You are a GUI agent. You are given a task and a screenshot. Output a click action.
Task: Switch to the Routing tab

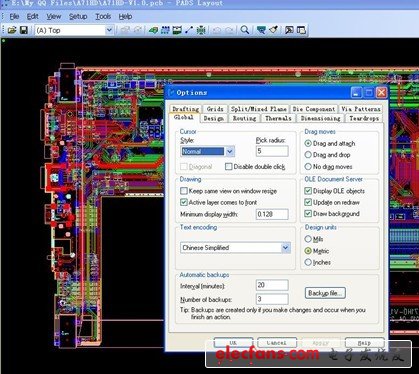click(244, 118)
